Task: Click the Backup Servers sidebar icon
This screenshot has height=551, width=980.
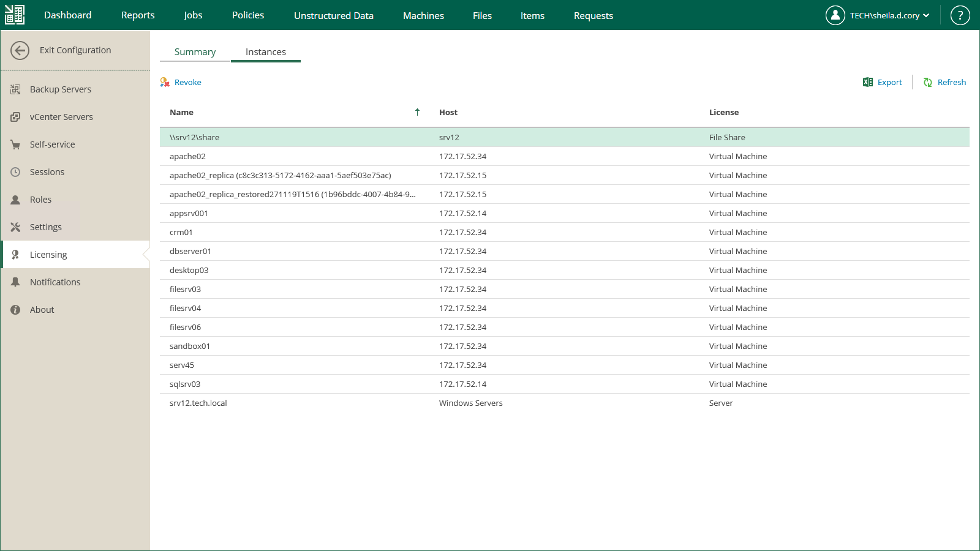Action: tap(15, 89)
